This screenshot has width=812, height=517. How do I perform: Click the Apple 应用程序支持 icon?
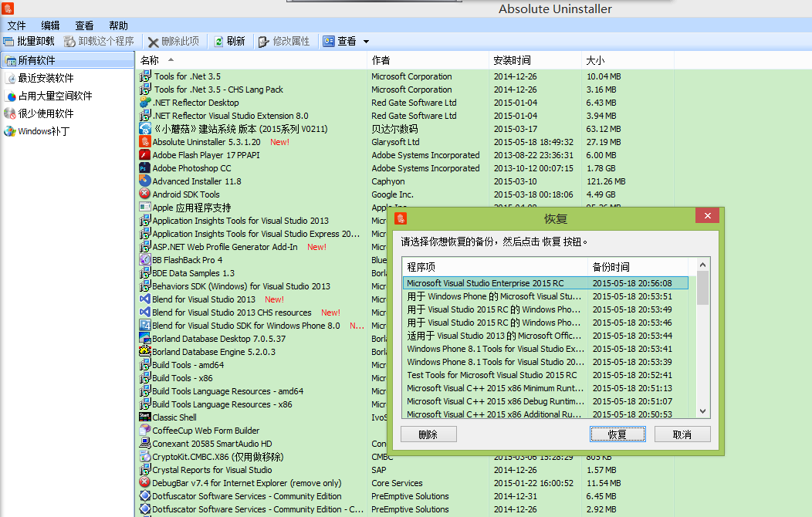point(145,208)
